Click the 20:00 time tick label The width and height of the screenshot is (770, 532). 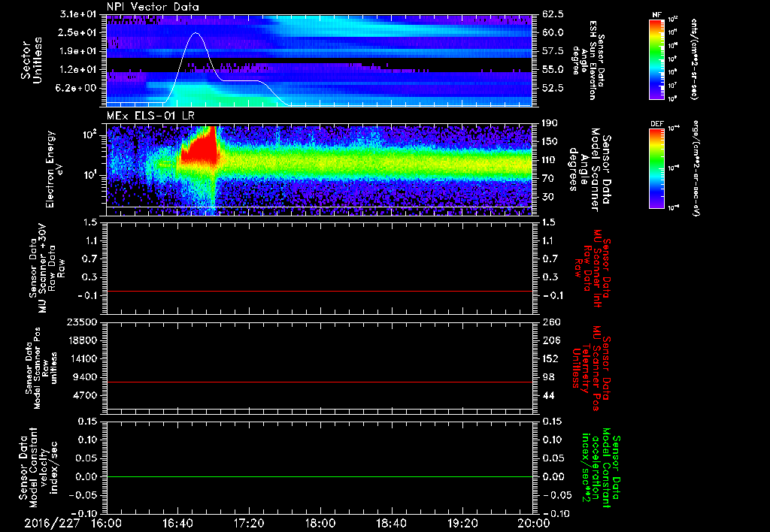coord(534,523)
